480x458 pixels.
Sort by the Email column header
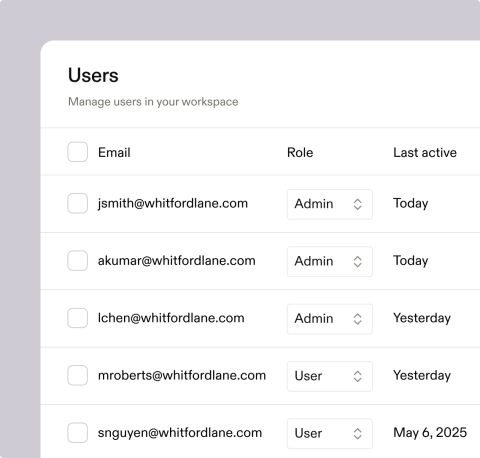[114, 153]
